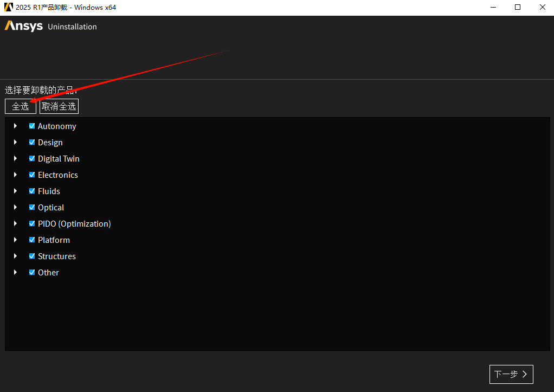Image resolution: width=554 pixels, height=392 pixels.
Task: Uncheck the Other category checkbox
Action: click(32, 272)
